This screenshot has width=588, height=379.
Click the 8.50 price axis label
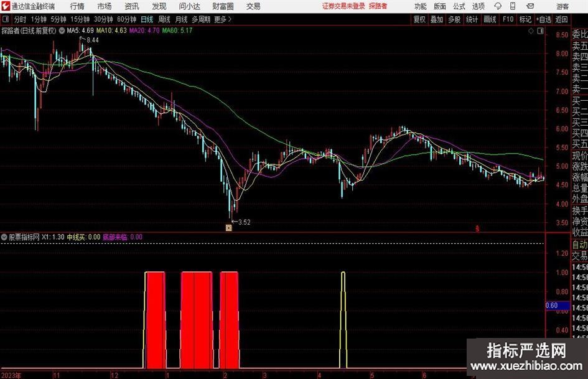click(x=562, y=35)
